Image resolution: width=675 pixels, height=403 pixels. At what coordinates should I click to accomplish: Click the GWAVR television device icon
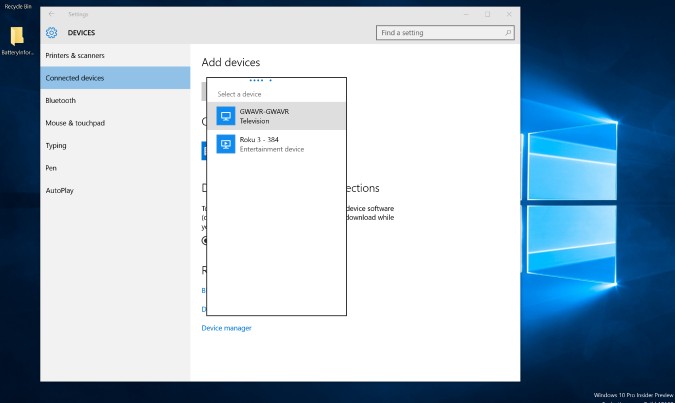coord(226,116)
